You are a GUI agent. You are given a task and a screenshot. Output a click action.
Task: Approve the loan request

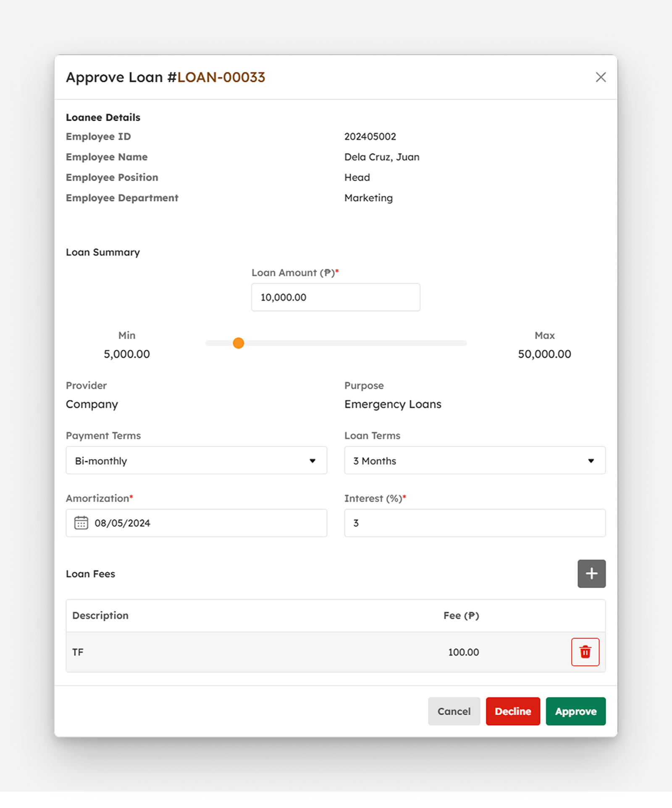[x=575, y=711]
